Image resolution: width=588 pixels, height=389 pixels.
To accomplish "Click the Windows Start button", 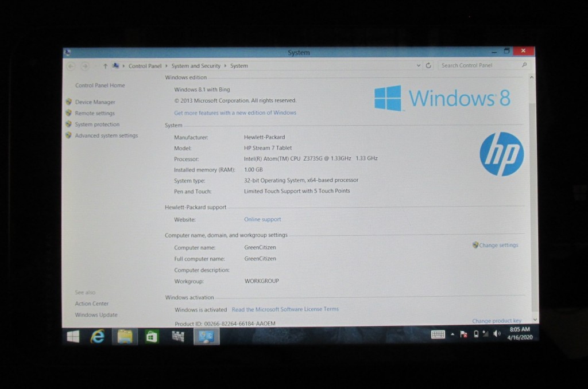I will pos(73,337).
